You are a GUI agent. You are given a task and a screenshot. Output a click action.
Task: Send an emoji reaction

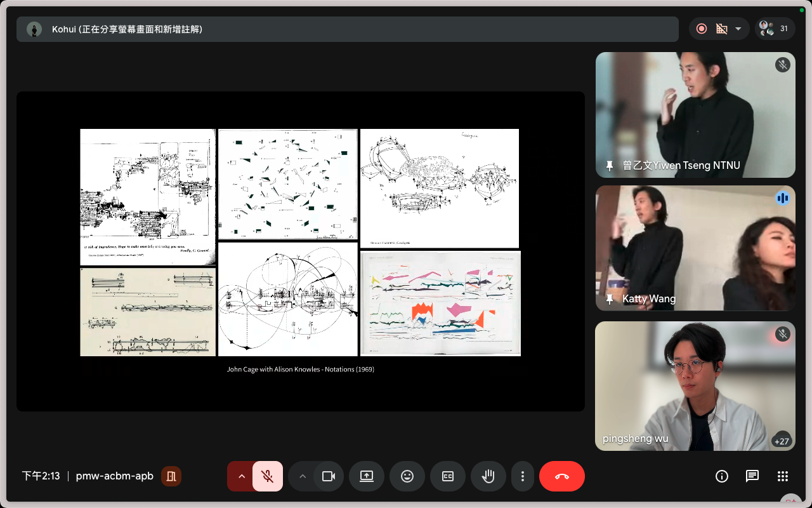(407, 476)
